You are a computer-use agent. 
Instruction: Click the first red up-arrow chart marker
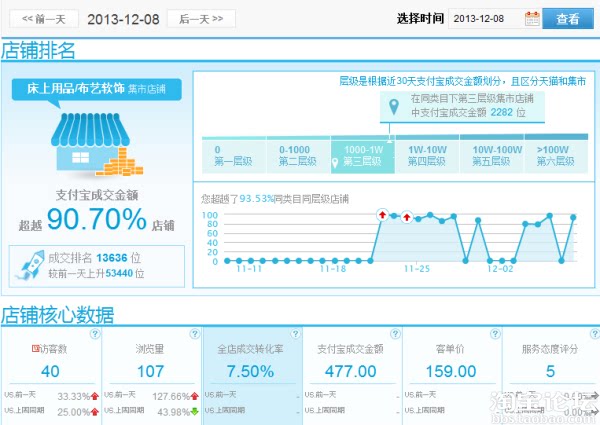click(x=382, y=215)
